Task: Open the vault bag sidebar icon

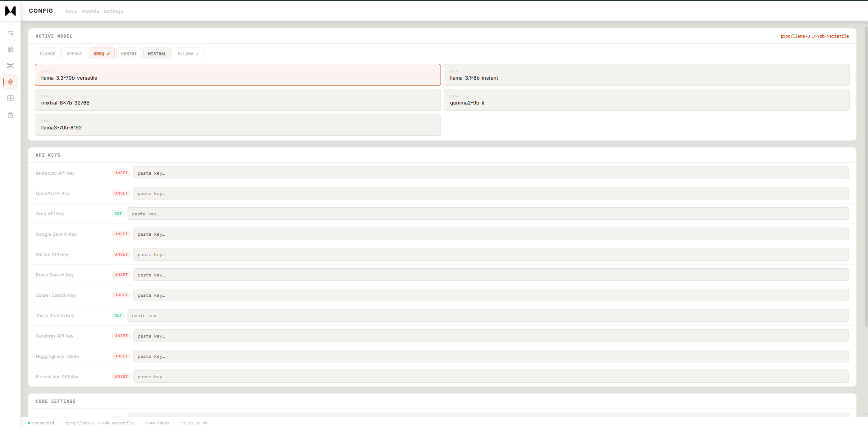Action: pos(10,114)
